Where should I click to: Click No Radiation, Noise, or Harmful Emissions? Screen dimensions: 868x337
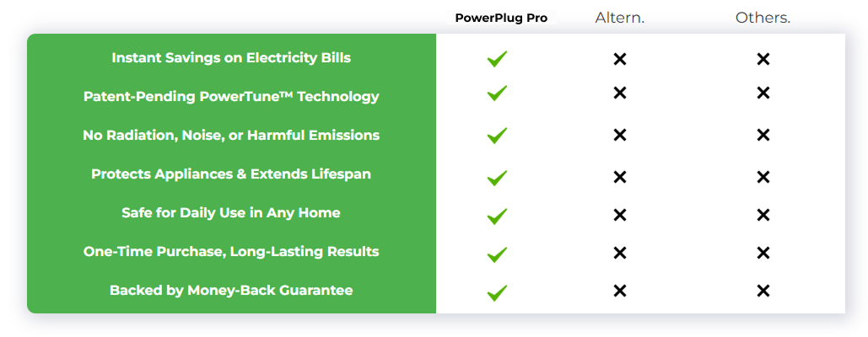click(x=231, y=136)
